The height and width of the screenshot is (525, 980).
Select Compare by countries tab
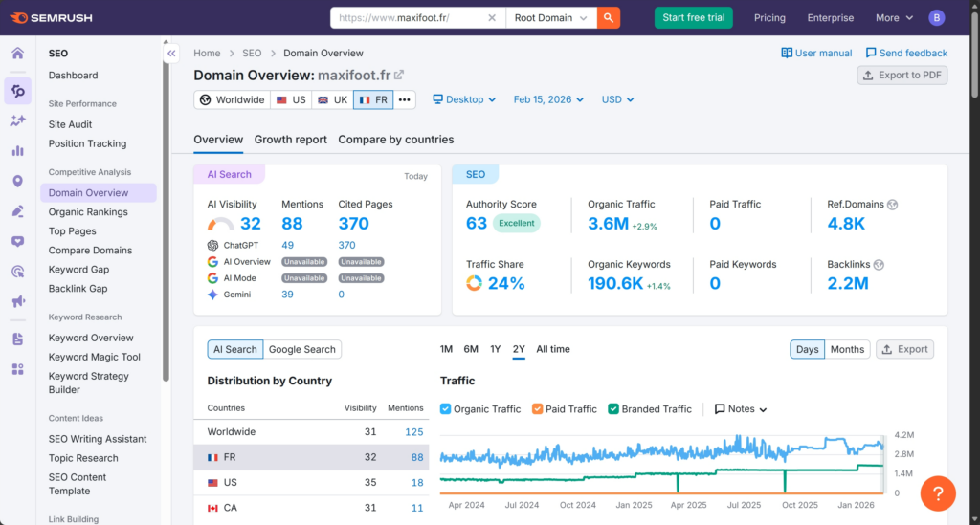click(x=395, y=140)
